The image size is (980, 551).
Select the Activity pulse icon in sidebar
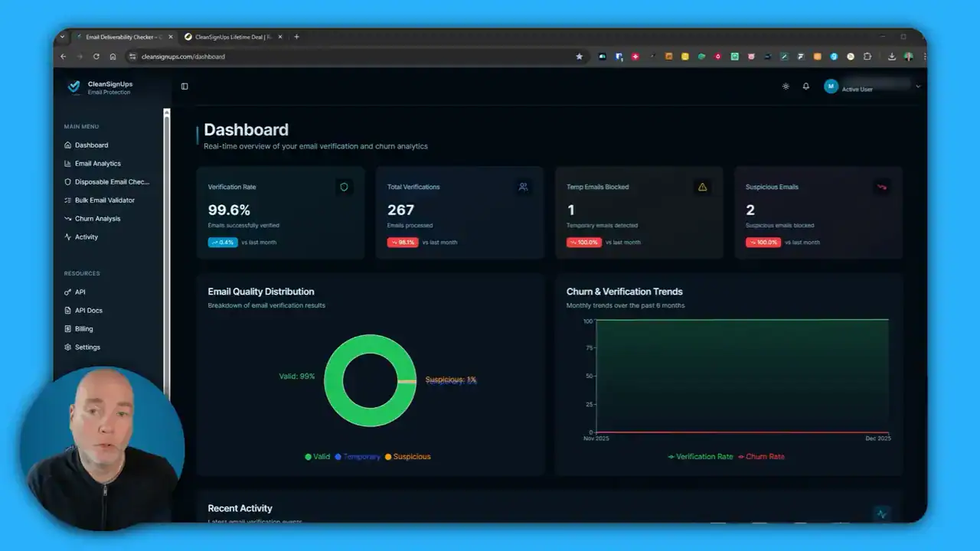pyautogui.click(x=68, y=236)
